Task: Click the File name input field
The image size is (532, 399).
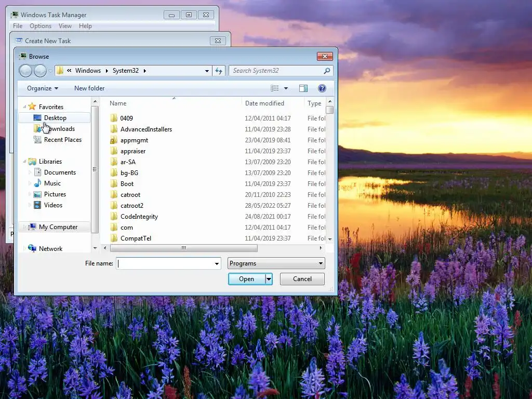Action: point(165,263)
